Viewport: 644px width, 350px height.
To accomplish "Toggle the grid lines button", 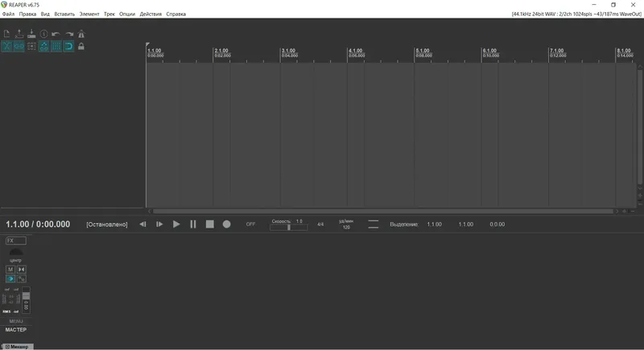I will pyautogui.click(x=56, y=47).
